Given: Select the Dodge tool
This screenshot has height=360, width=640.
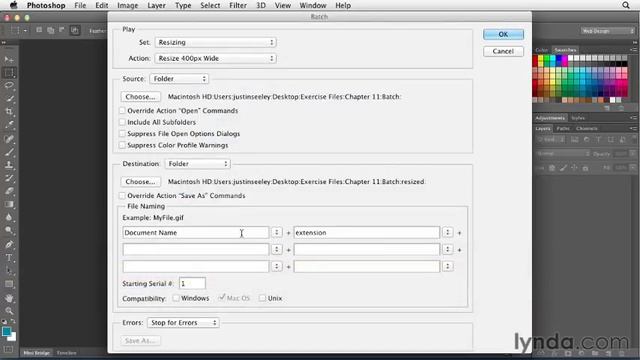Looking at the screenshot, I should pos(9,230).
